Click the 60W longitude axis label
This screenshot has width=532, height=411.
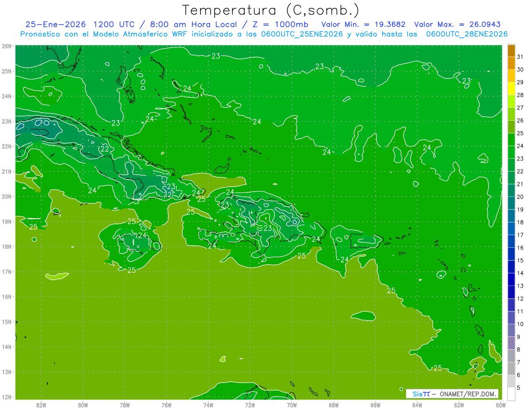(x=501, y=405)
